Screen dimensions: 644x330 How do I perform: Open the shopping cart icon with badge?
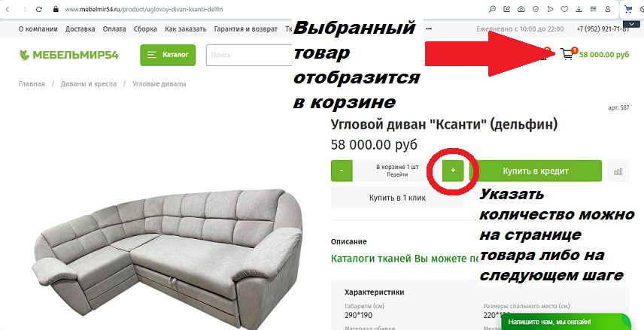569,54
